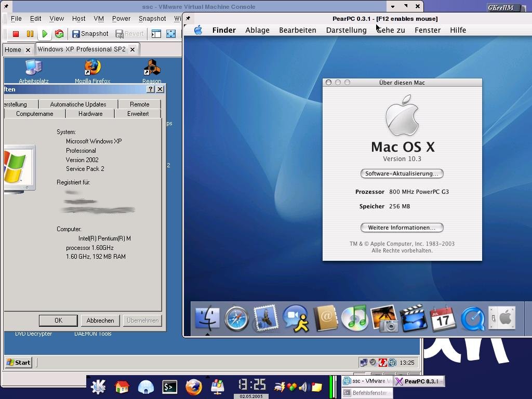This screenshot has width=532, height=399.
Task: Launch Mozilla Firefox shortcut on XP desktop
Action: (x=92, y=71)
